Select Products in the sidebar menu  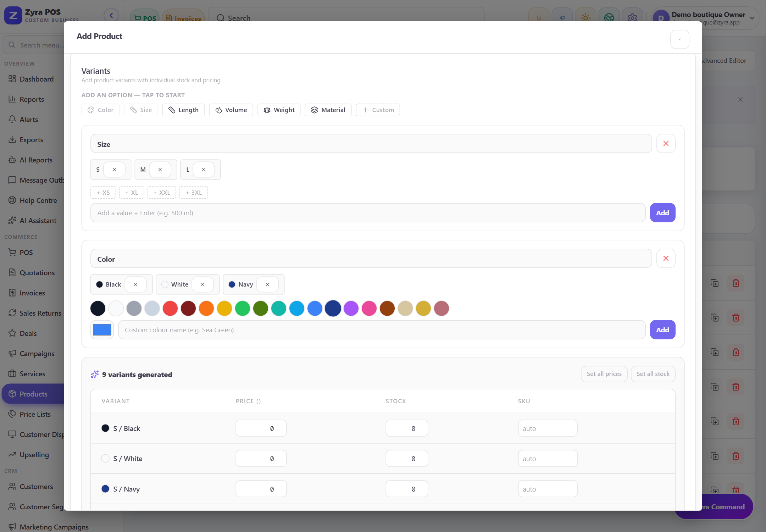tap(33, 394)
